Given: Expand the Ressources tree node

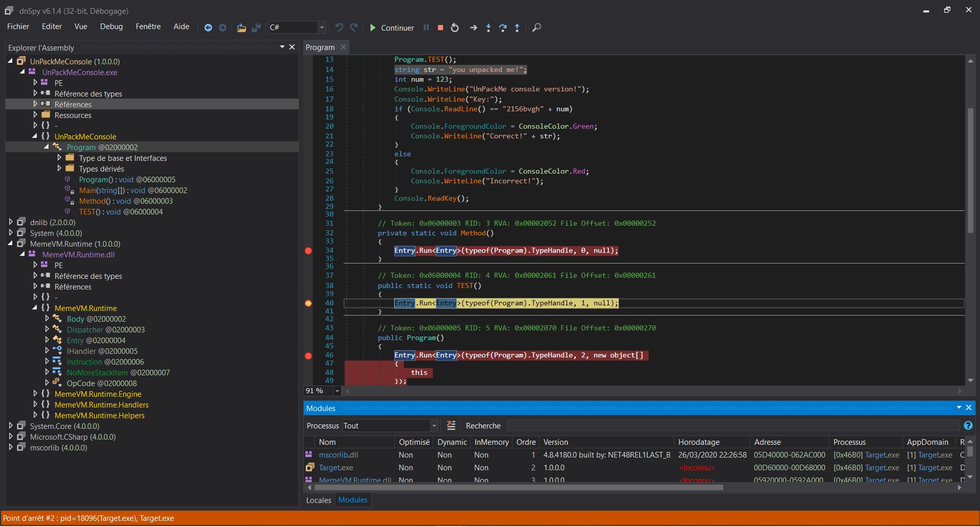Looking at the screenshot, I should [x=35, y=115].
